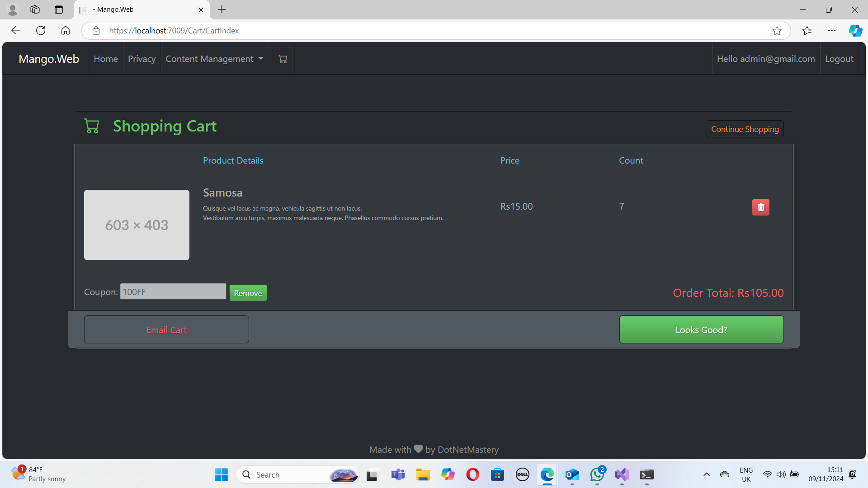Click the Looks Good? button

click(702, 329)
